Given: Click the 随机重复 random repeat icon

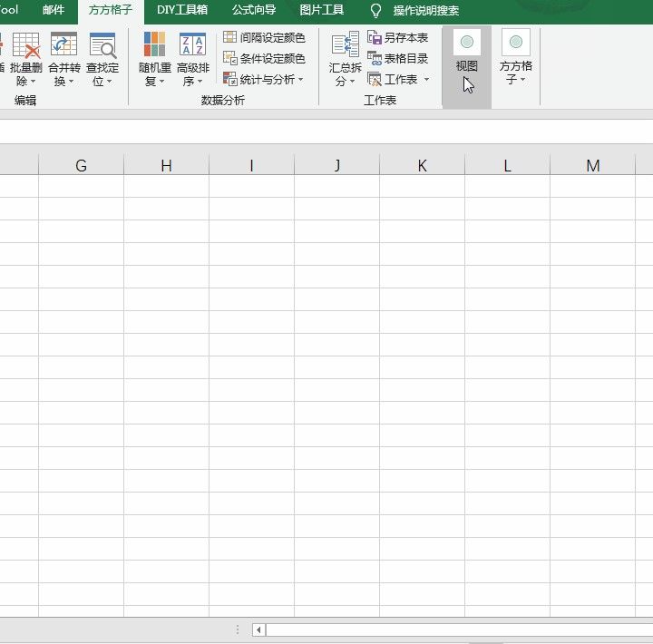Looking at the screenshot, I should click(154, 44).
